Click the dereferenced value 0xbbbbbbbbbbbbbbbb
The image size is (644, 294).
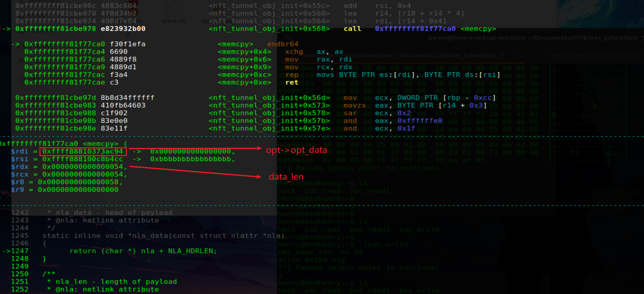[191, 159]
